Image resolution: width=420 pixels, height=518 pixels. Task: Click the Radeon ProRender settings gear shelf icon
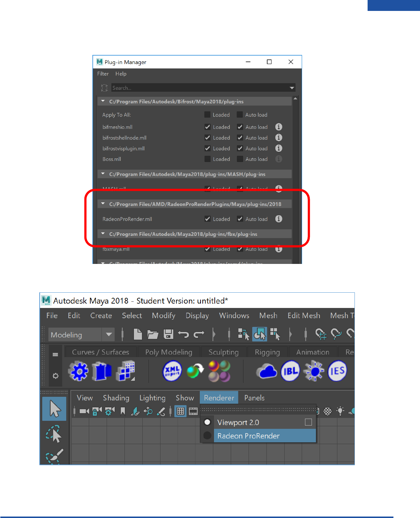click(79, 371)
